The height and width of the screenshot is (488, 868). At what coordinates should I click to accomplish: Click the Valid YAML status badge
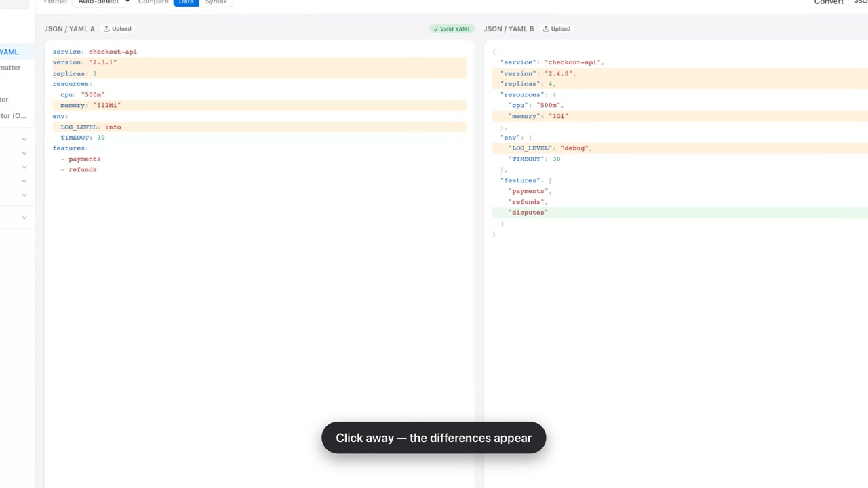[452, 29]
